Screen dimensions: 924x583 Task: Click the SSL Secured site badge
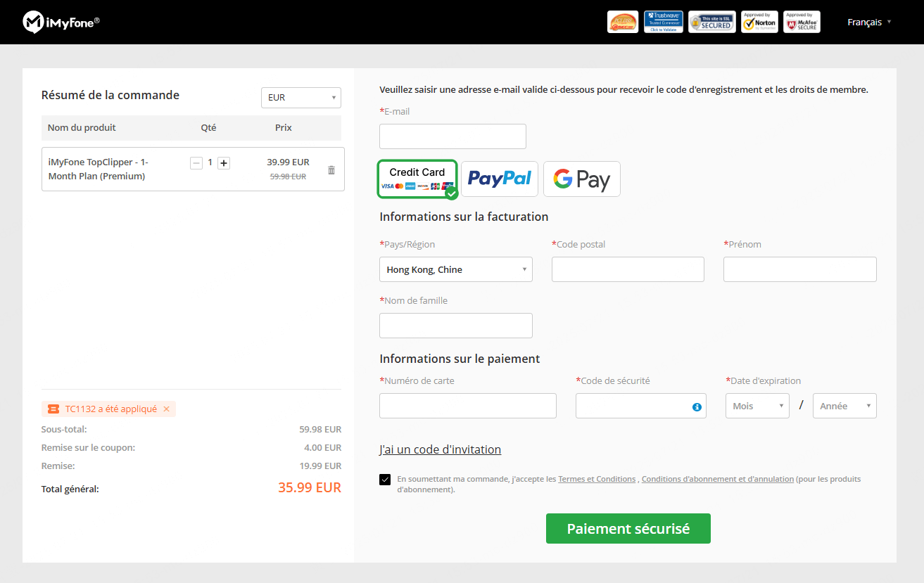[711, 22]
